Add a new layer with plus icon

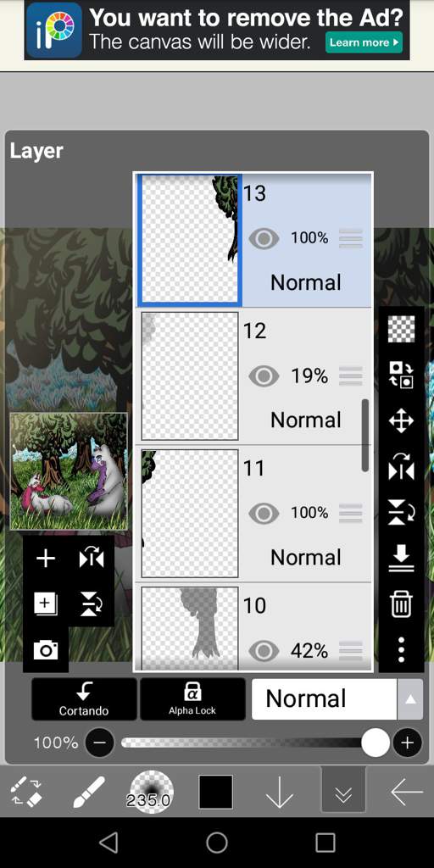[46, 559]
